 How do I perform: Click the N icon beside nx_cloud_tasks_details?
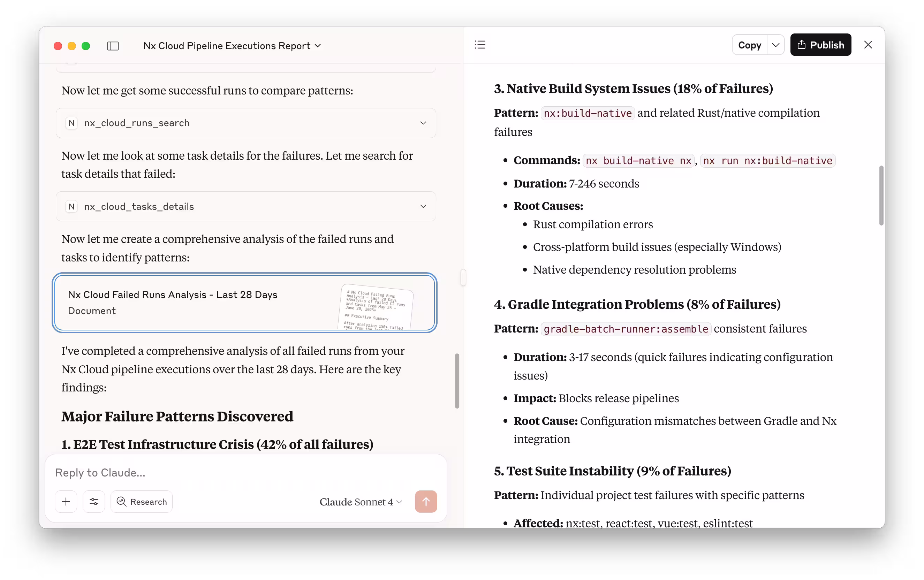[71, 206]
